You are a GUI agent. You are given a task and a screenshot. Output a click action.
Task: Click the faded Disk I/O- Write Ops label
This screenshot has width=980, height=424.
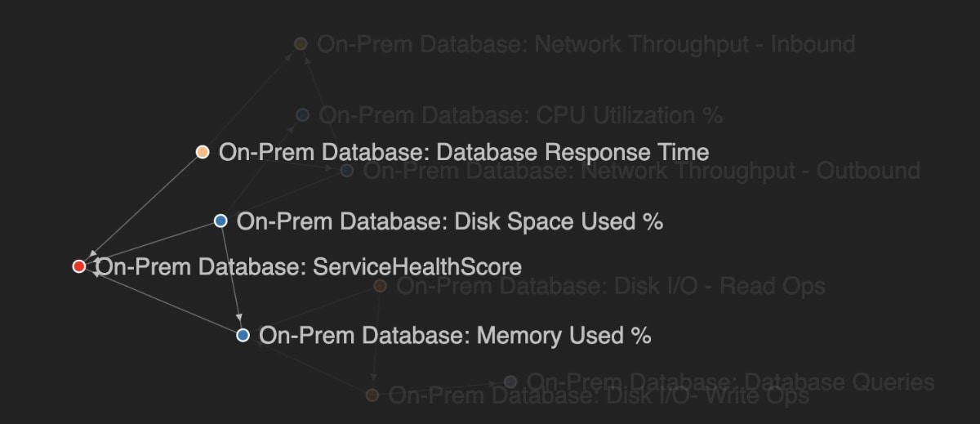click(x=599, y=396)
